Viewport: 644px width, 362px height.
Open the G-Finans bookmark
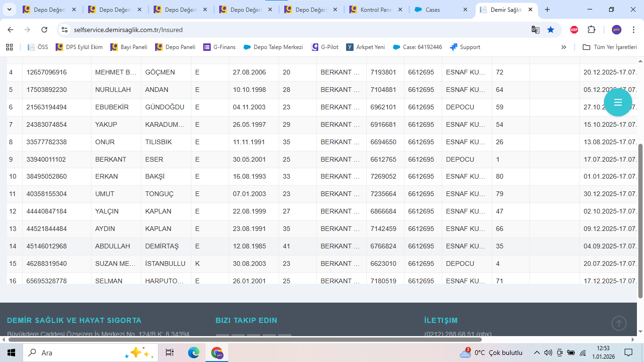click(x=220, y=47)
